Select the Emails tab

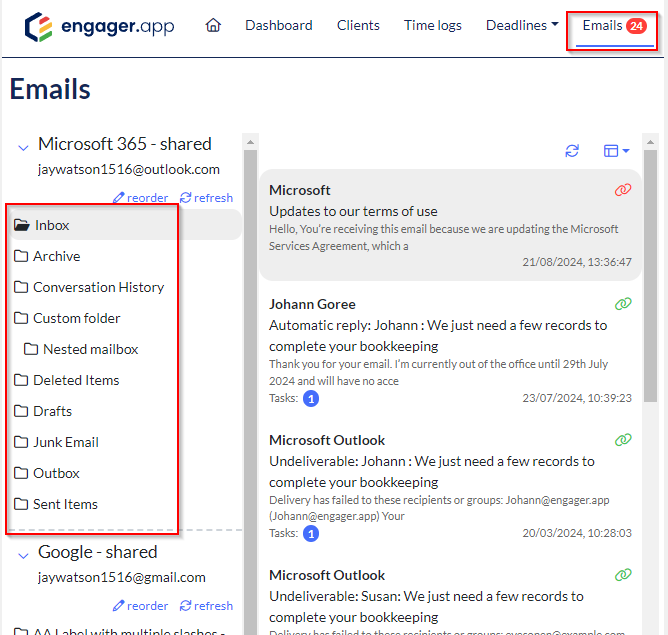[614, 26]
